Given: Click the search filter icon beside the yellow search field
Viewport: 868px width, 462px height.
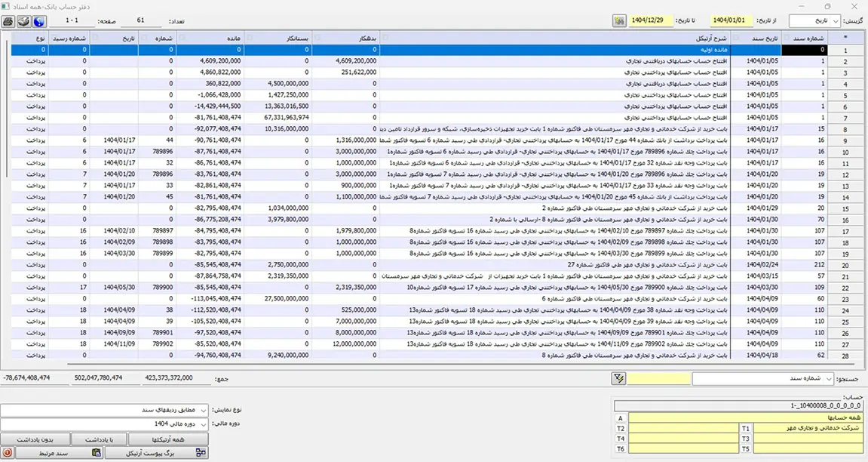Looking at the screenshot, I should click(619, 378).
